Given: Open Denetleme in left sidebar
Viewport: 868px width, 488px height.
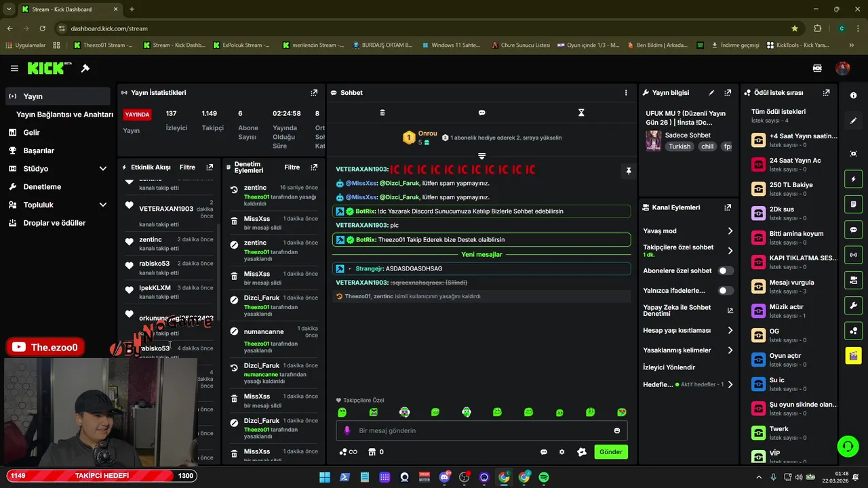Looking at the screenshot, I should click(58, 187).
